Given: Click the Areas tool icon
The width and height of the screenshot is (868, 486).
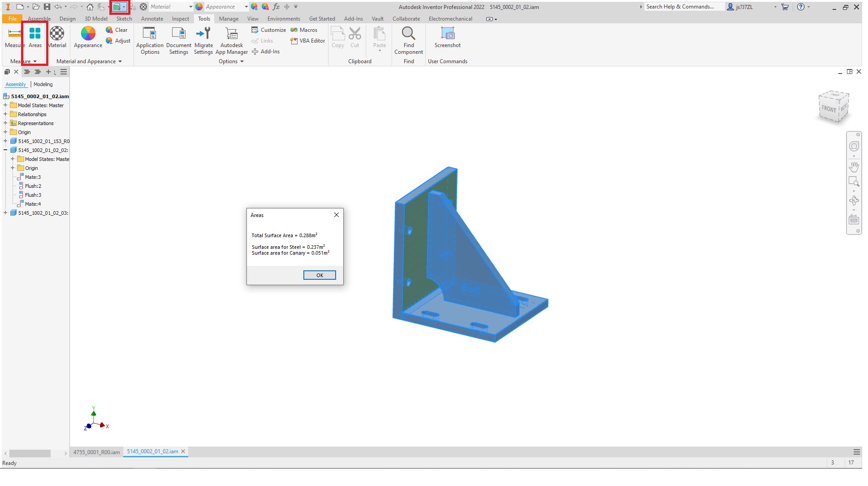Looking at the screenshot, I should [35, 34].
